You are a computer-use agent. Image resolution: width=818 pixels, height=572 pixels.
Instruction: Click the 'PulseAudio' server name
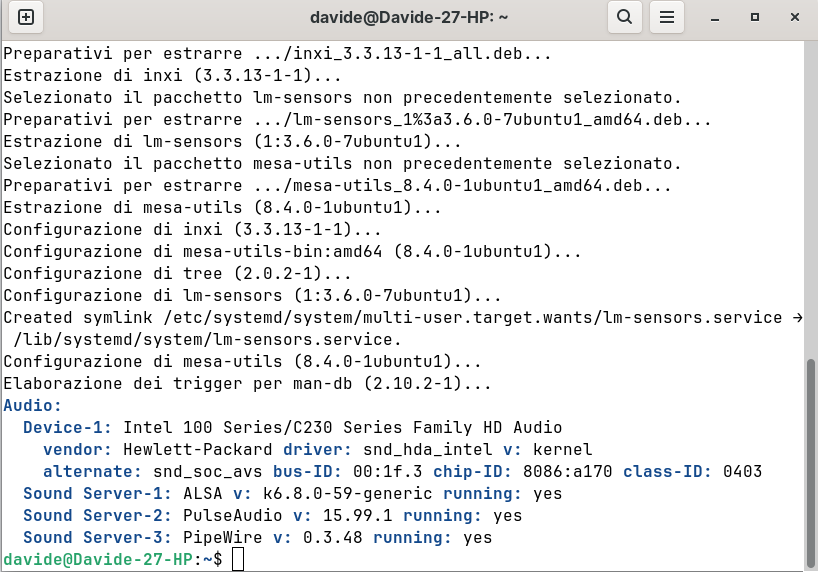click(x=232, y=515)
